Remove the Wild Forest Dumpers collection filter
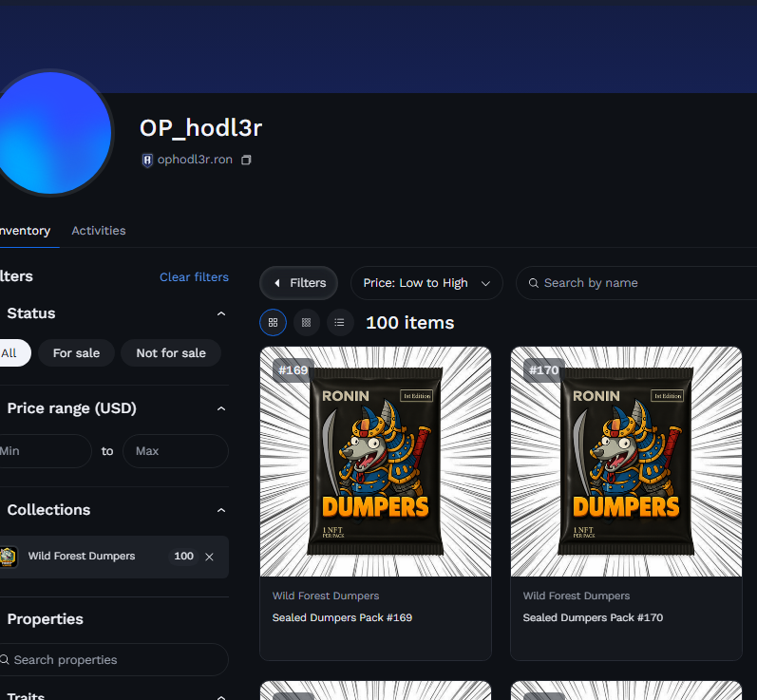757x700 pixels. (209, 557)
